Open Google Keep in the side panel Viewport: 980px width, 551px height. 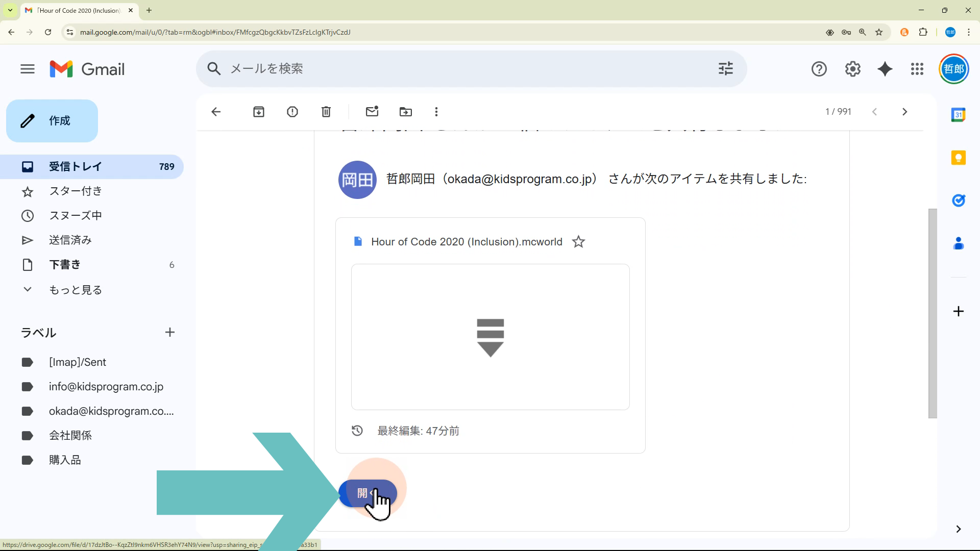coord(959,158)
